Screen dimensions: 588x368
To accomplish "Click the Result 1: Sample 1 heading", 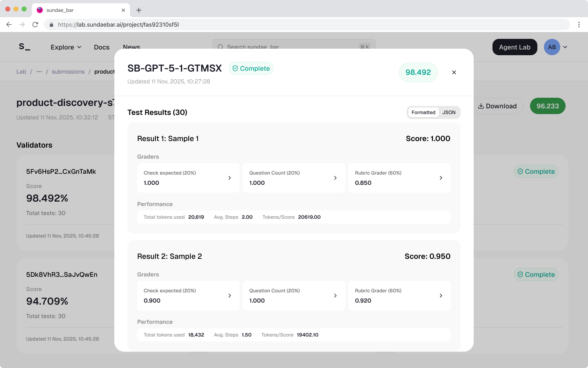I will (168, 139).
